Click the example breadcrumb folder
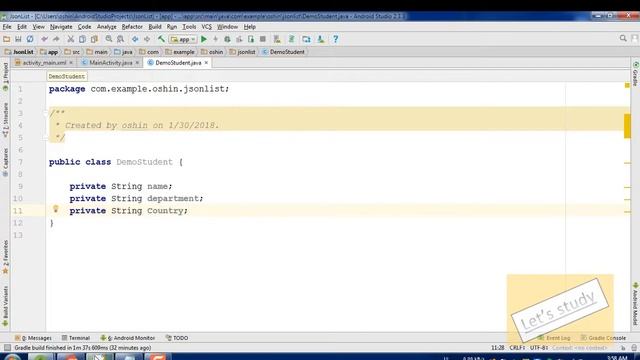This screenshot has width=640, height=360. (x=180, y=52)
